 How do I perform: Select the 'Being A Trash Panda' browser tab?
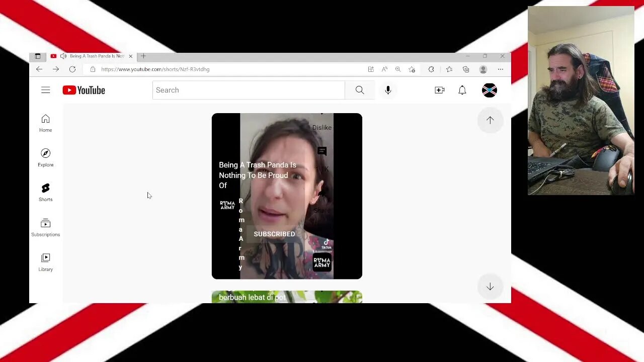(x=91, y=56)
